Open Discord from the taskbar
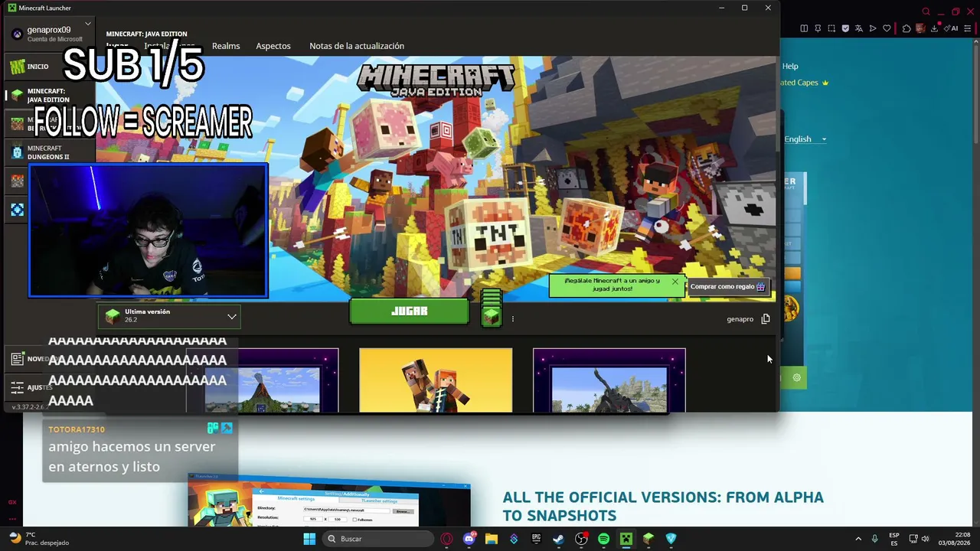 point(469,539)
